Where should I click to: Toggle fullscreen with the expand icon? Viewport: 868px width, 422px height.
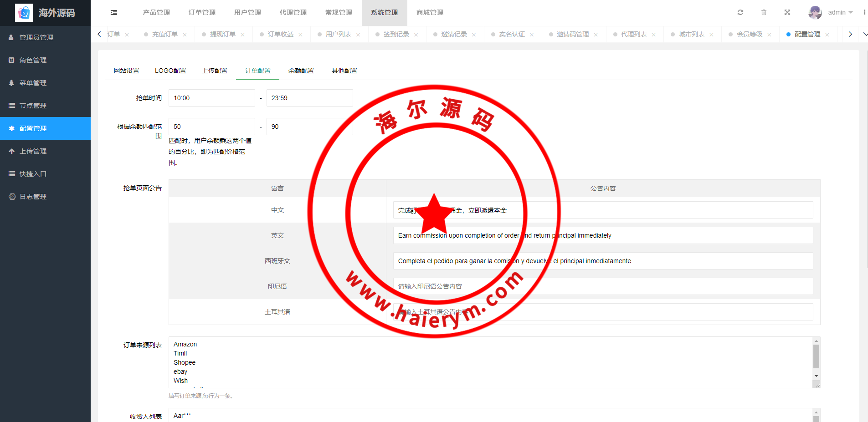[x=787, y=12]
